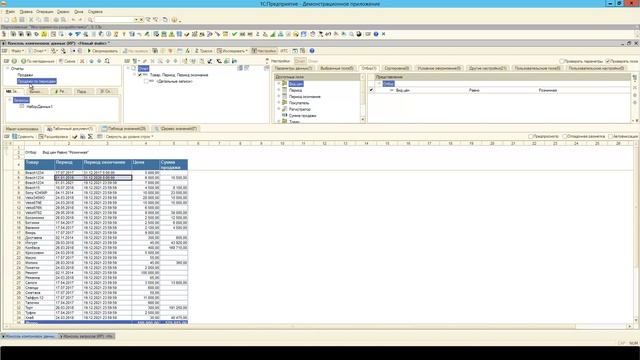Click the cut scissors icon
640x360 pixels.
[31, 20]
